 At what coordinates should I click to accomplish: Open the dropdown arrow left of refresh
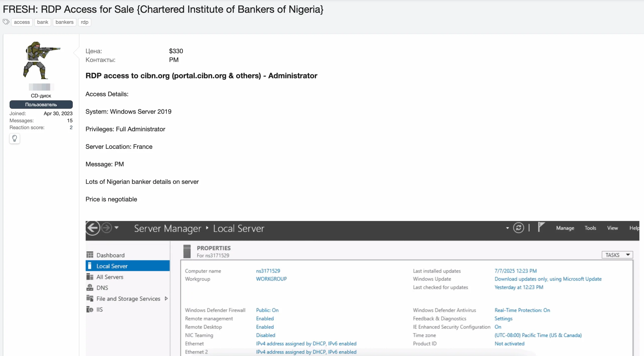pos(507,228)
